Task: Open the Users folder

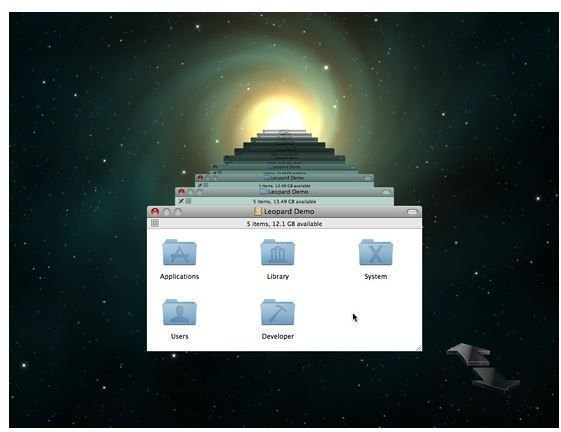Action: point(179,312)
